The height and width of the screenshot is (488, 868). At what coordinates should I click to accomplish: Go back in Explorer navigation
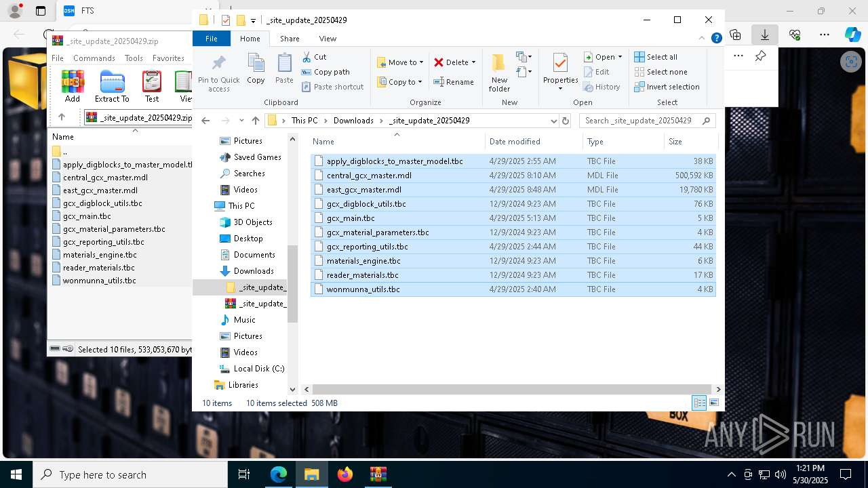(205, 121)
